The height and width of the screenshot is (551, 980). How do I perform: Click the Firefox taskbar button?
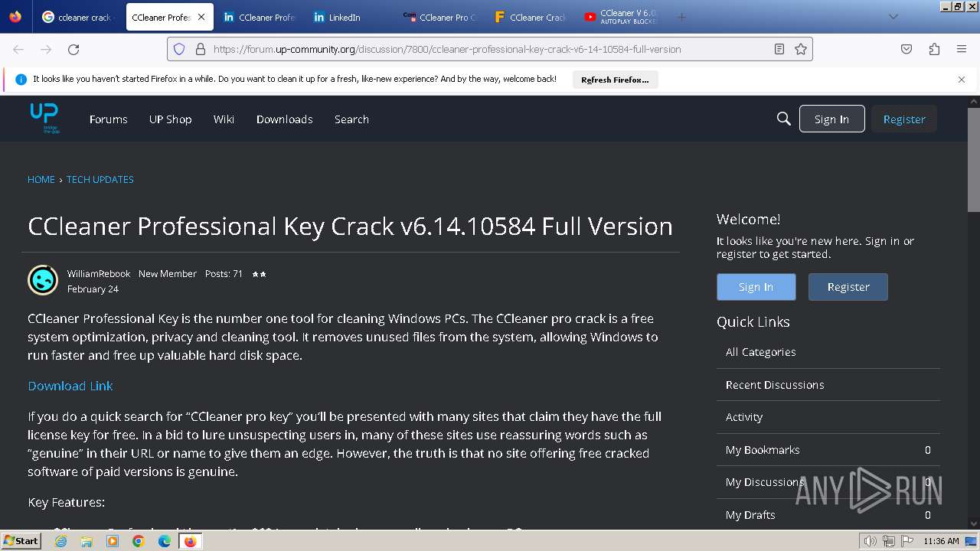tap(190, 541)
